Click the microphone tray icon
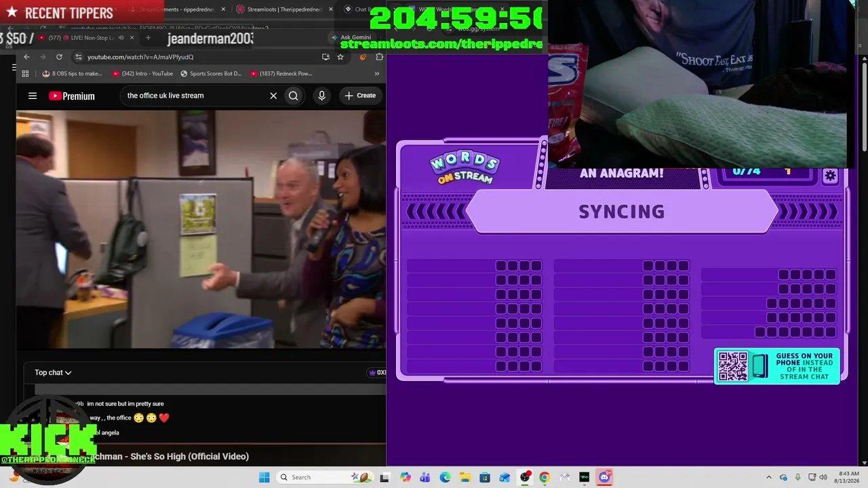This screenshot has height=488, width=868. click(x=797, y=477)
